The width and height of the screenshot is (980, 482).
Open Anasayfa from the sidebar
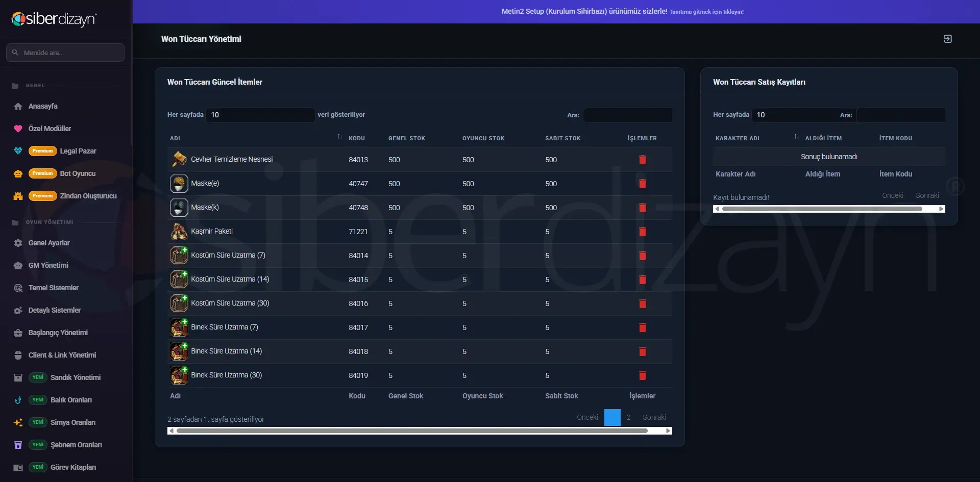(x=43, y=106)
